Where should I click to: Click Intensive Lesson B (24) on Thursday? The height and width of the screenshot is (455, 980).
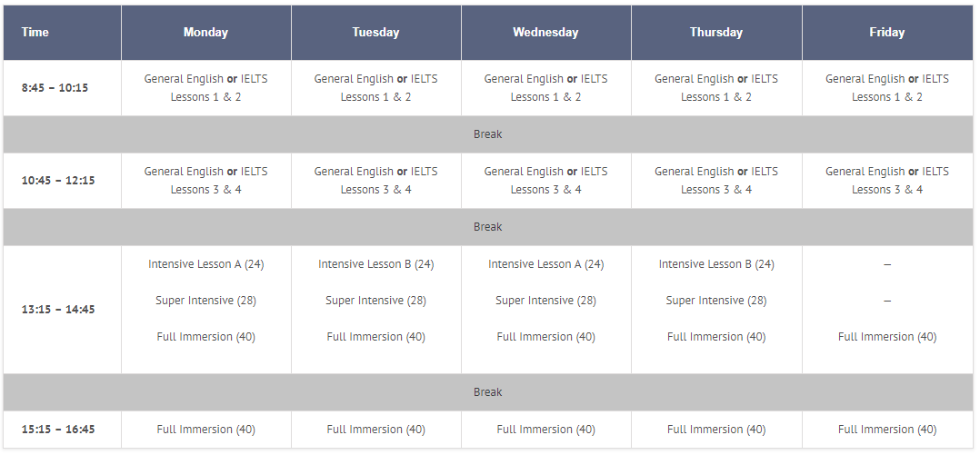click(x=716, y=264)
